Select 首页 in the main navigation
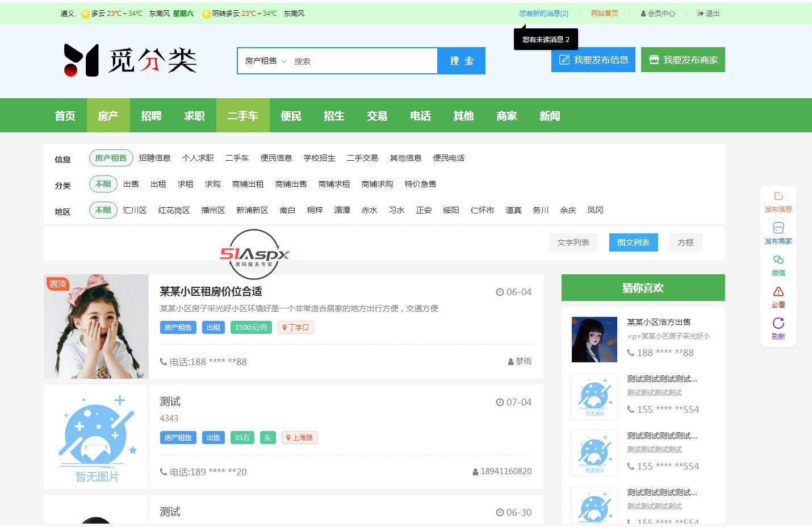The width and height of the screenshot is (812, 527). tap(65, 116)
